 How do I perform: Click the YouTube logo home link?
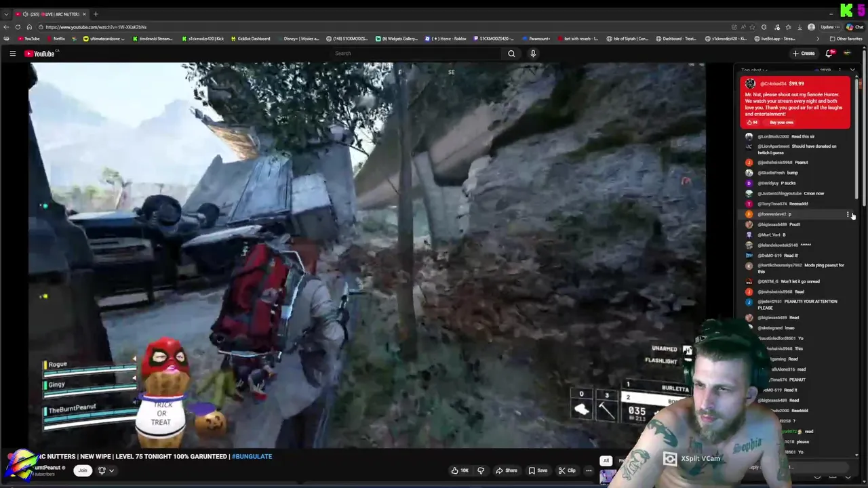tap(39, 54)
